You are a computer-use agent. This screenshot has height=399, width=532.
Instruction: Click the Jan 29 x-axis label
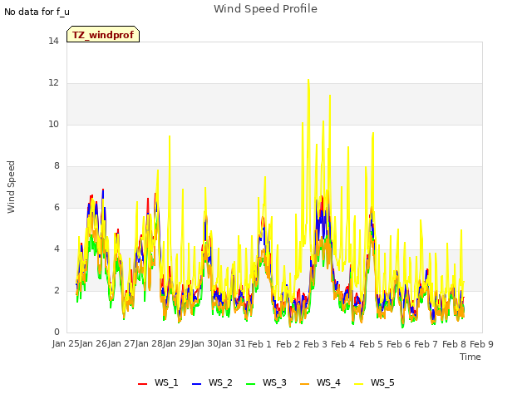coord(177,344)
